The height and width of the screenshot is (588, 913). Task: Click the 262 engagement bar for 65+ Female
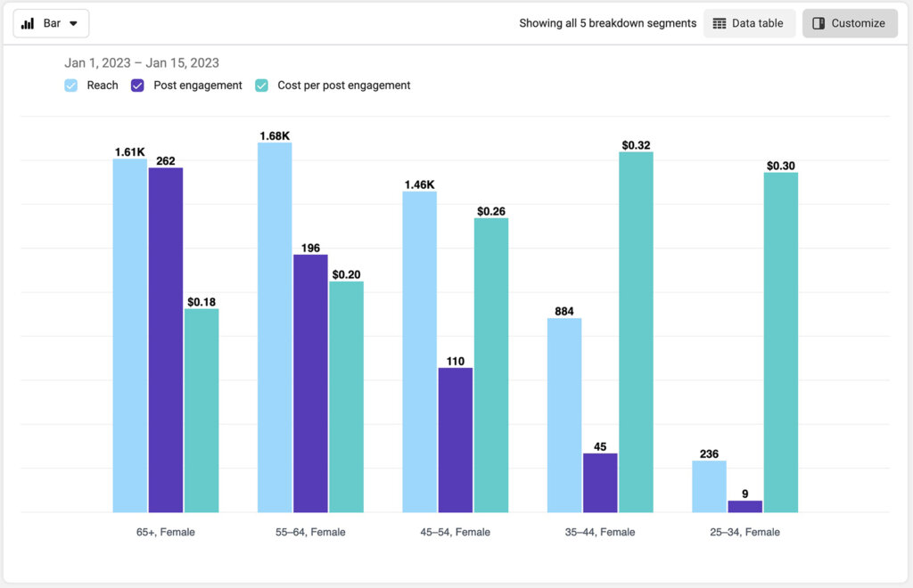[x=167, y=339]
